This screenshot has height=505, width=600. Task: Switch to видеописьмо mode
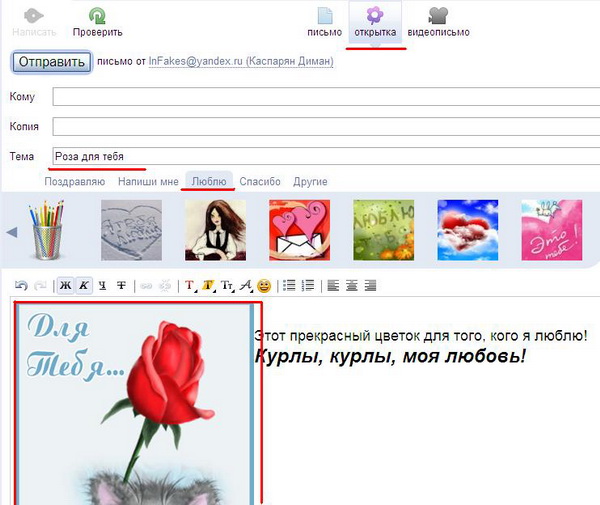point(439,22)
